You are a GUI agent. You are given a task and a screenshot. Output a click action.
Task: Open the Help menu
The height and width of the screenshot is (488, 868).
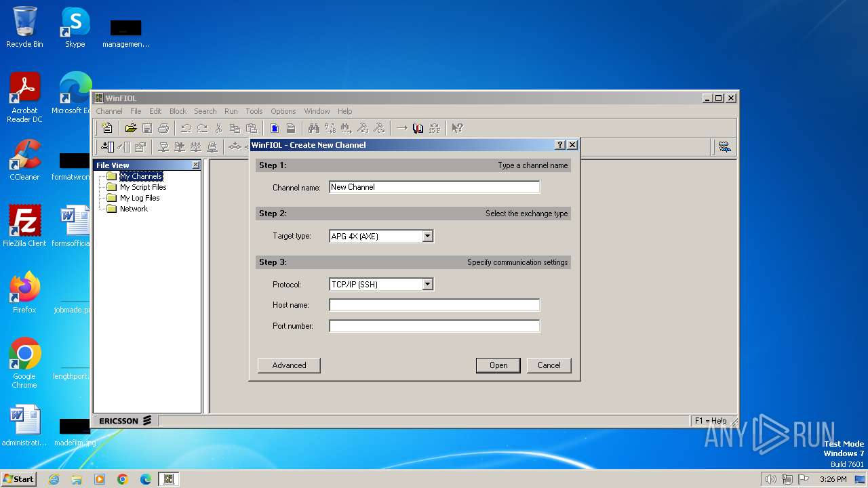[344, 111]
